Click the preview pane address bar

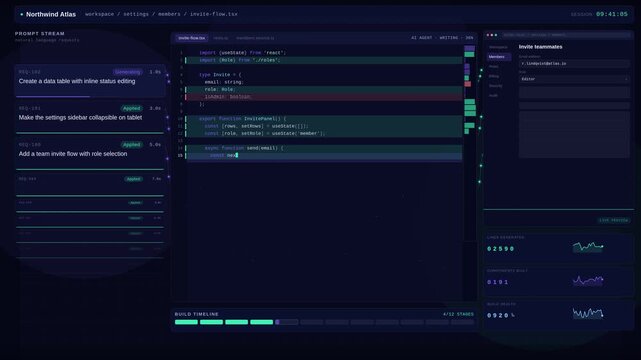567,35
